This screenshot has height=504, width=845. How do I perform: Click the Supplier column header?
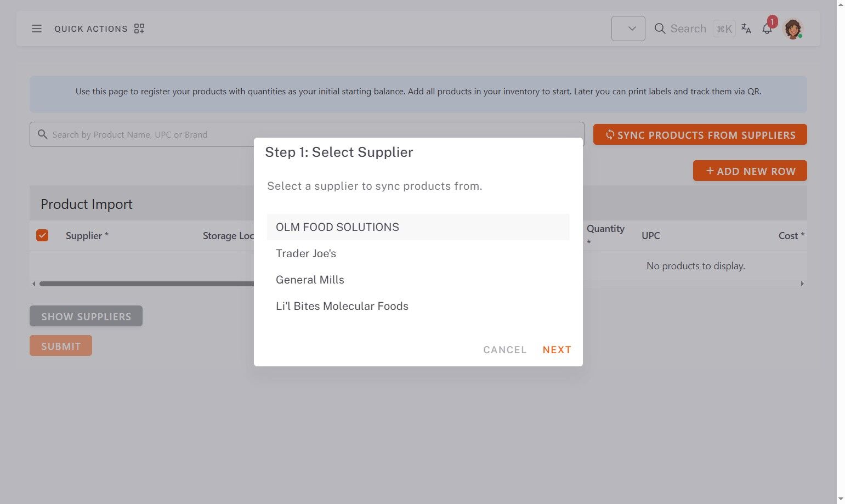87,236
